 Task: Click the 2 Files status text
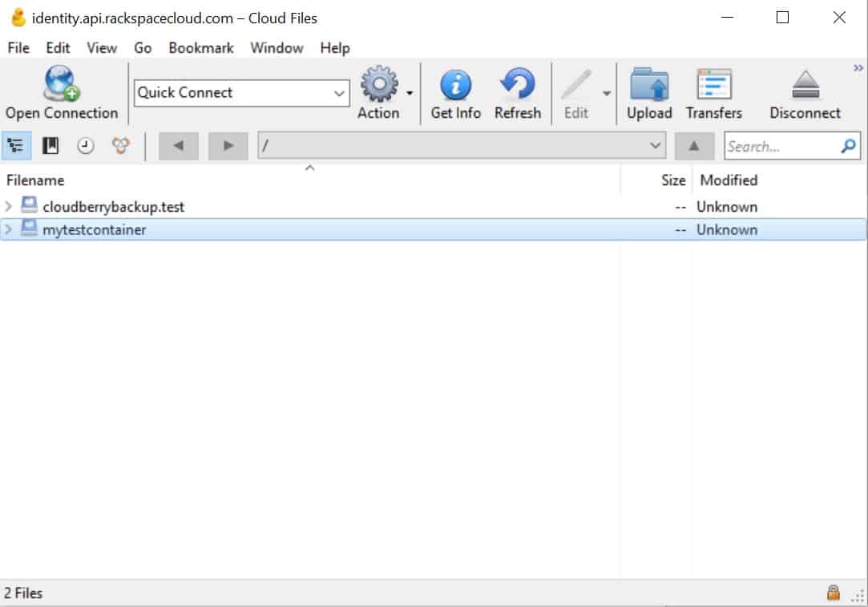pyautogui.click(x=23, y=593)
